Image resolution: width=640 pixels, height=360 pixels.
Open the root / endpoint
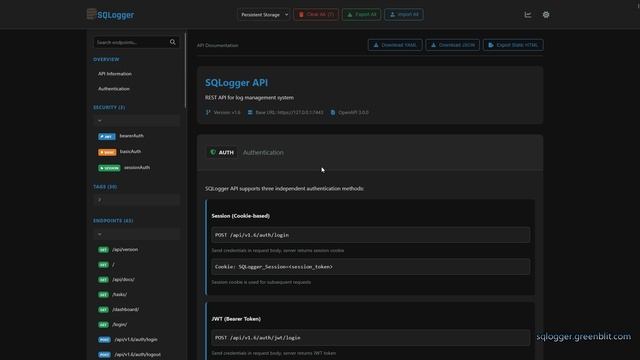[x=113, y=264]
